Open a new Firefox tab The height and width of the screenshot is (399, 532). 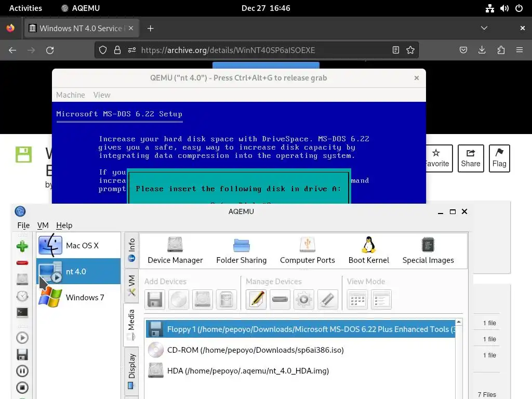(x=150, y=29)
